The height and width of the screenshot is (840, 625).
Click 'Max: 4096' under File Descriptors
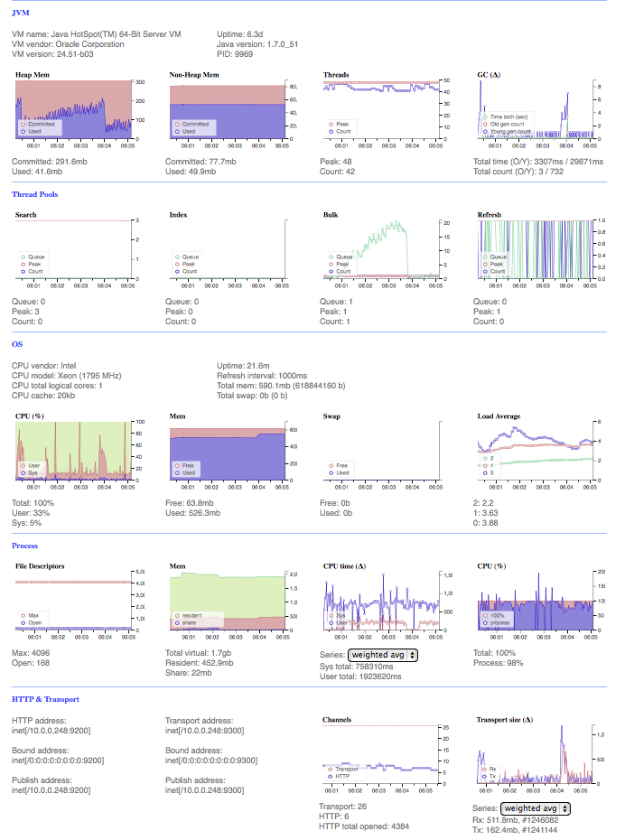(x=31, y=653)
